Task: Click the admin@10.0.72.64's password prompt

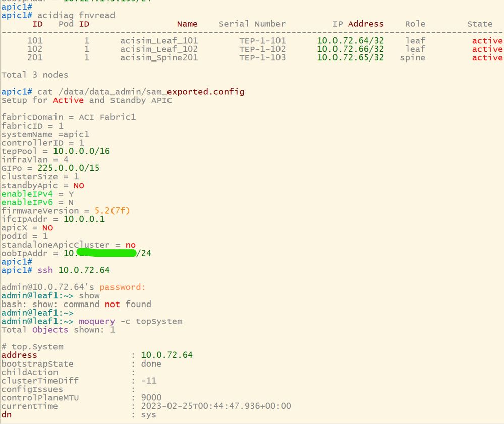Action: 73,287
